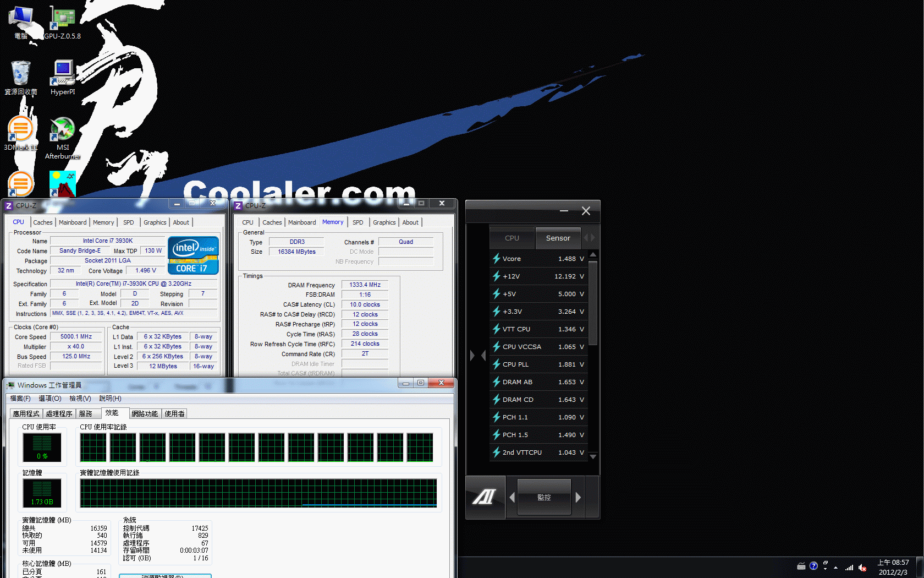The width and height of the screenshot is (924, 578).
Task: Click the memory Size value 16384 MBytes
Action: pyautogui.click(x=296, y=252)
